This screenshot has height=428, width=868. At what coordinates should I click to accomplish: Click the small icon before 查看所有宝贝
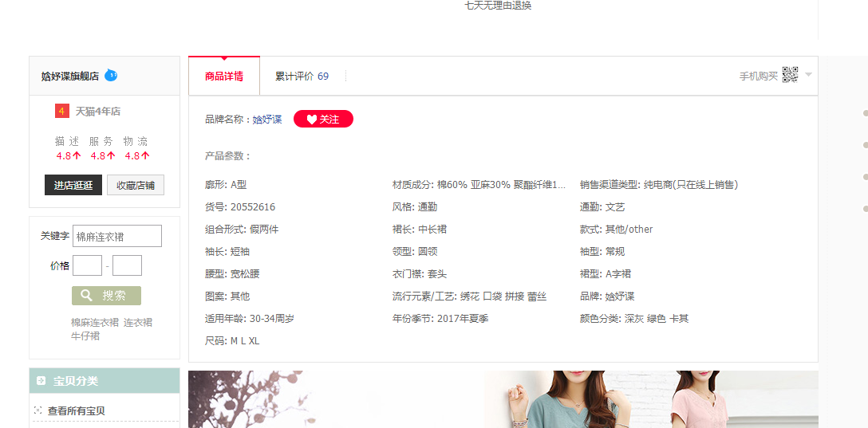point(37,410)
